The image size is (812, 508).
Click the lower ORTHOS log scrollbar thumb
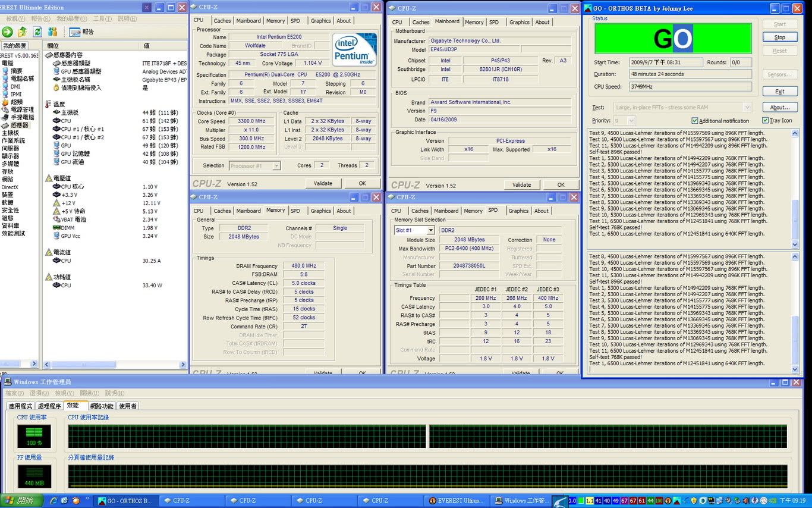pos(795,339)
